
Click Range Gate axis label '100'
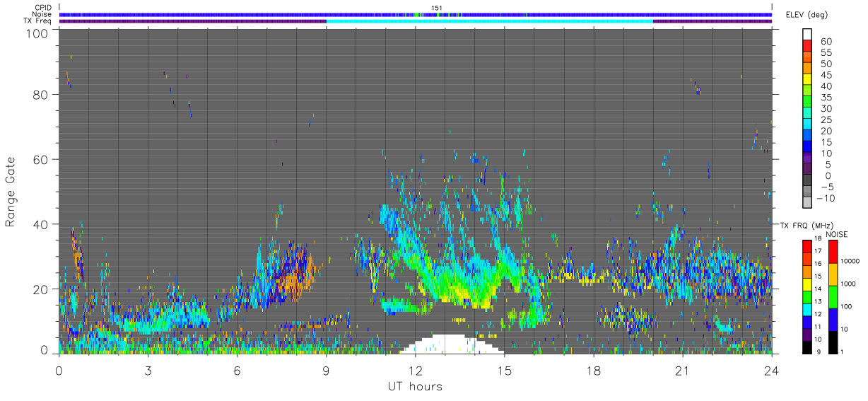(37, 33)
